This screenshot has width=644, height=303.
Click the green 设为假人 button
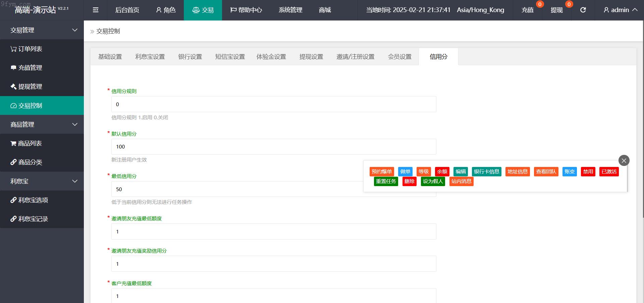tap(433, 181)
